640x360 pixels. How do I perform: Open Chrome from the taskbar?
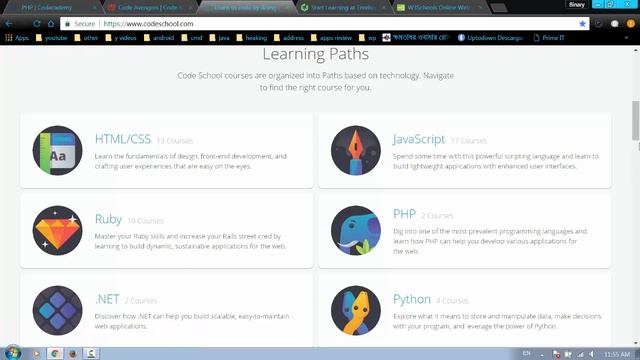(x=55, y=353)
